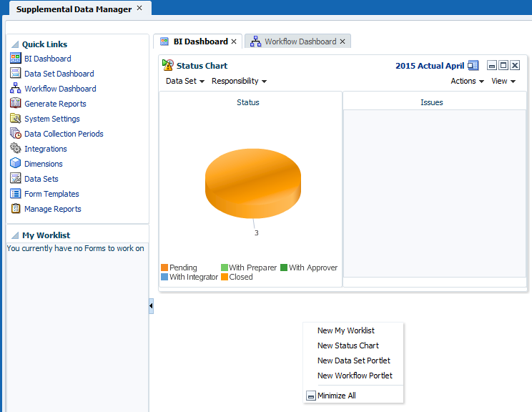Click the Data Sets icon
This screenshot has width=532, height=412.
[x=15, y=178]
